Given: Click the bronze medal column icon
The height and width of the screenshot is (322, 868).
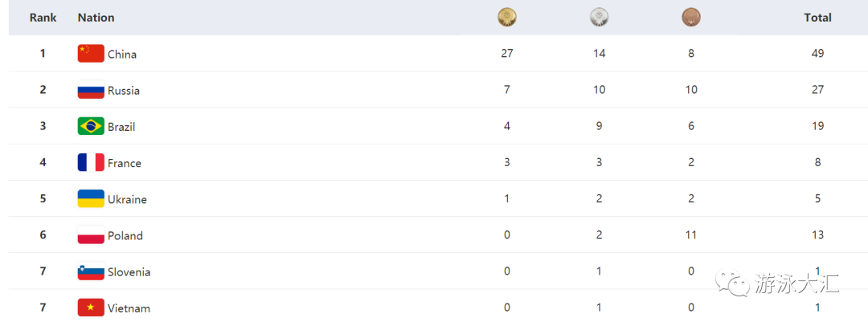Looking at the screenshot, I should point(691,18).
